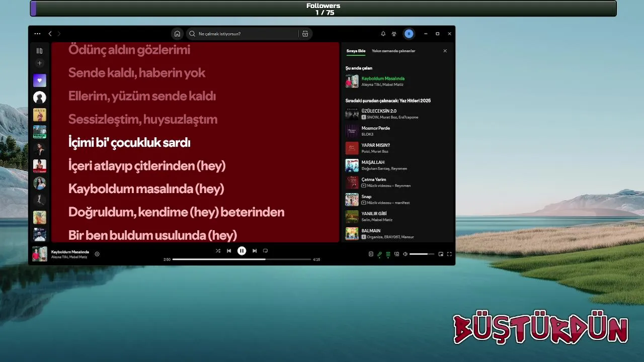Open artist link 'Poizi, Murat Boz'
Image resolution: width=644 pixels, height=362 pixels.
(x=375, y=151)
